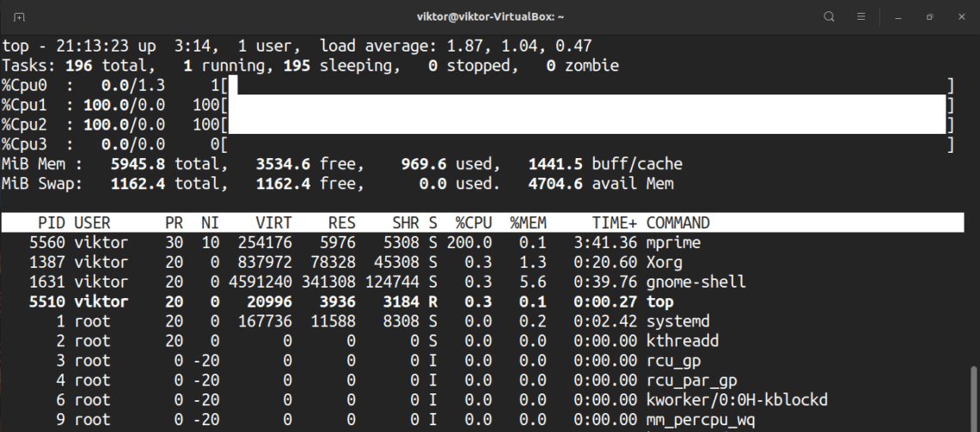Click the 5.6 memory percentage value
Screen dimensions: 980x432
click(532, 282)
